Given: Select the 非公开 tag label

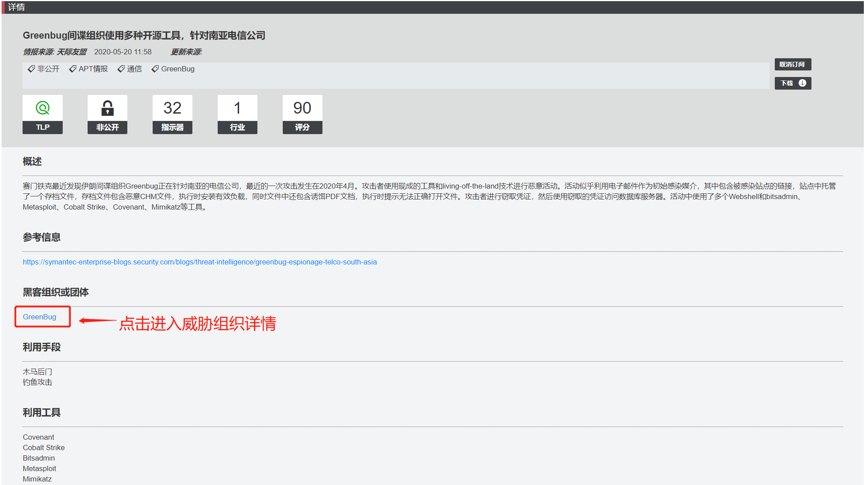Looking at the screenshot, I should point(48,69).
